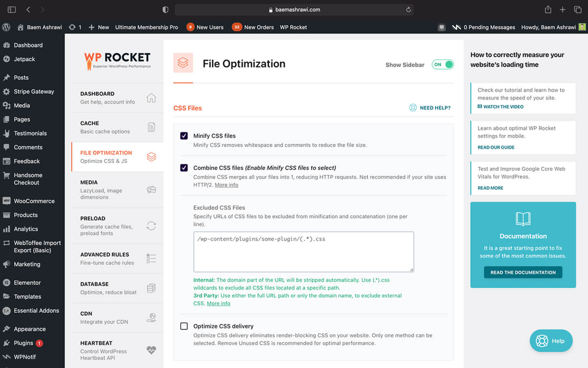
Task: Click the document icon beside Cache tab
Action: click(151, 127)
